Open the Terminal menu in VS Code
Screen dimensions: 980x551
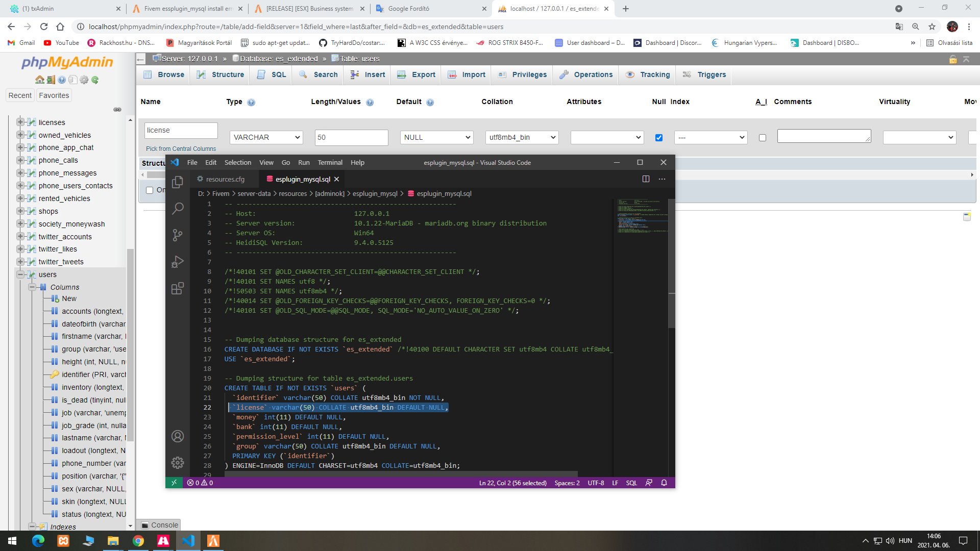[x=330, y=162]
